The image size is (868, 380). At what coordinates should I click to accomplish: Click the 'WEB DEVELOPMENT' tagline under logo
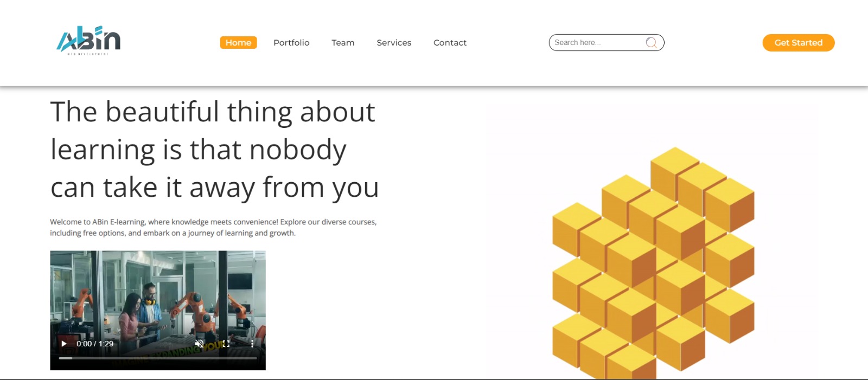(88, 54)
